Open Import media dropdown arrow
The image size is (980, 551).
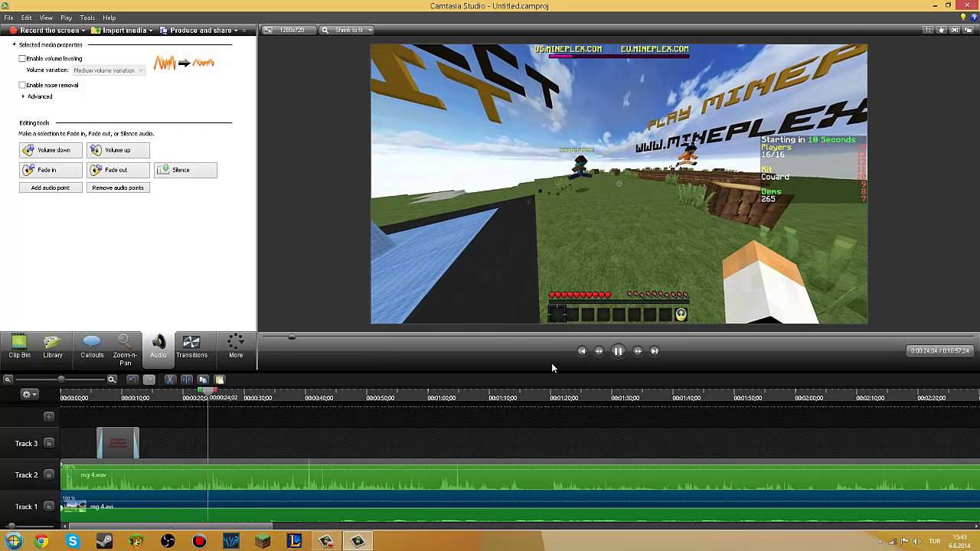click(151, 31)
